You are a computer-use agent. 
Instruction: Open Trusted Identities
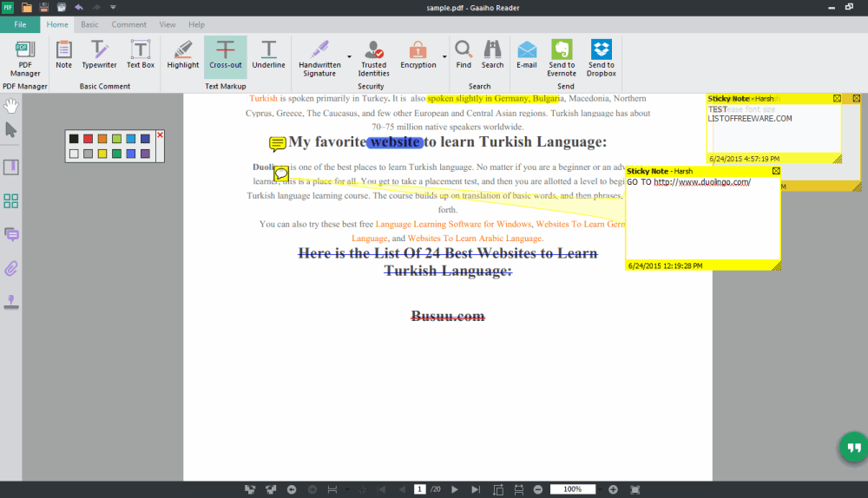[373, 58]
